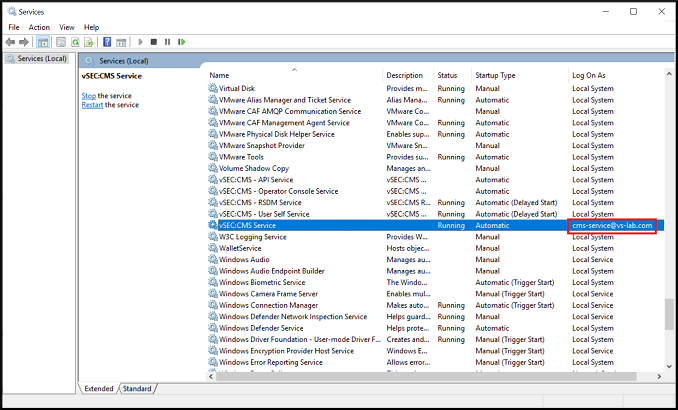Click the gear icon beside VMware Tools
678x410 pixels.
pyautogui.click(x=213, y=157)
